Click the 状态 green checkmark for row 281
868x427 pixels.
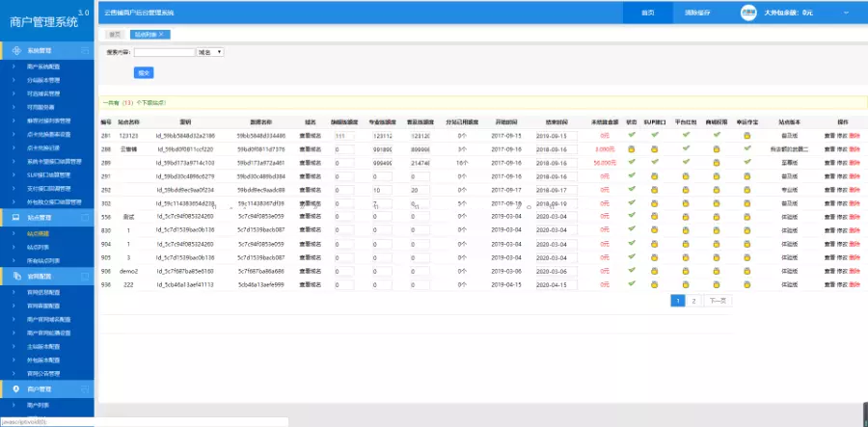632,134
